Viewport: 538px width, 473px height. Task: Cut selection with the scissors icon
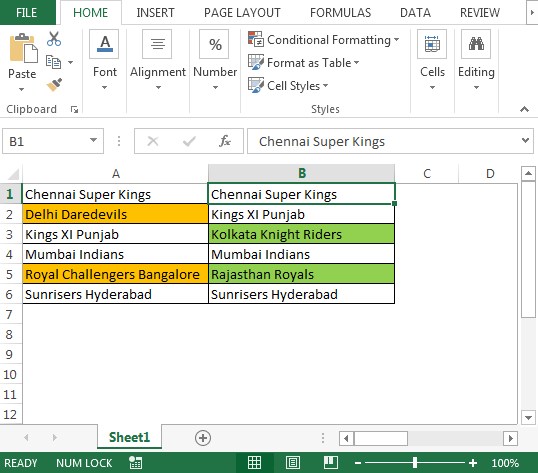[54, 39]
